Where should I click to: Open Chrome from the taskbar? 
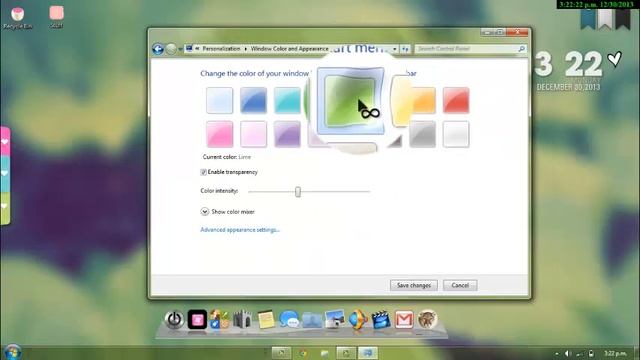[x=303, y=353]
